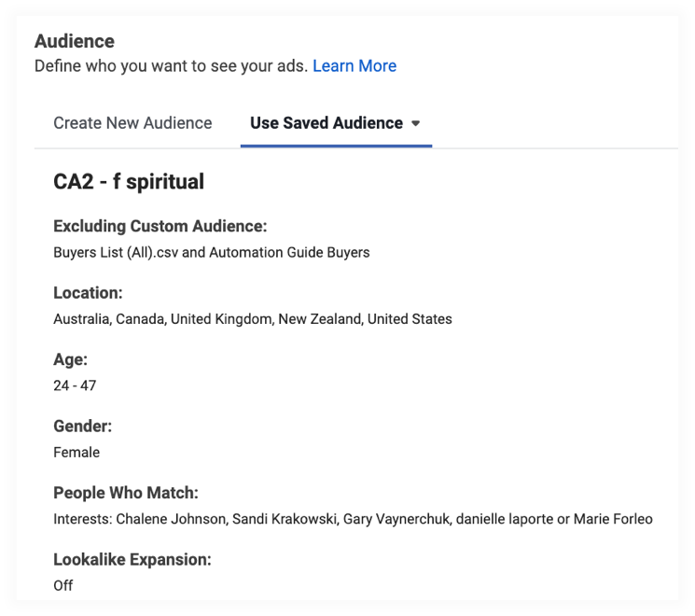Click 'Define who you want to see your ads' text
Image resolution: width=695 pixels, height=616 pixels.
(x=171, y=65)
